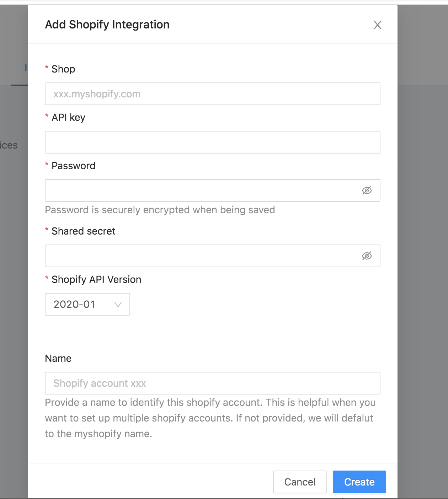Click into the API key text box
Image resolution: width=448 pixels, height=499 pixels.
[213, 142]
